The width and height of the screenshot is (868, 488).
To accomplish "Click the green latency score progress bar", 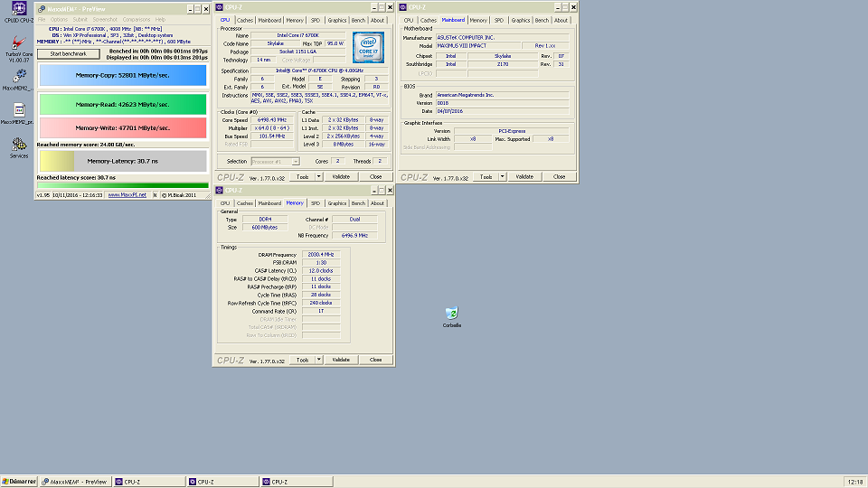I will point(122,185).
